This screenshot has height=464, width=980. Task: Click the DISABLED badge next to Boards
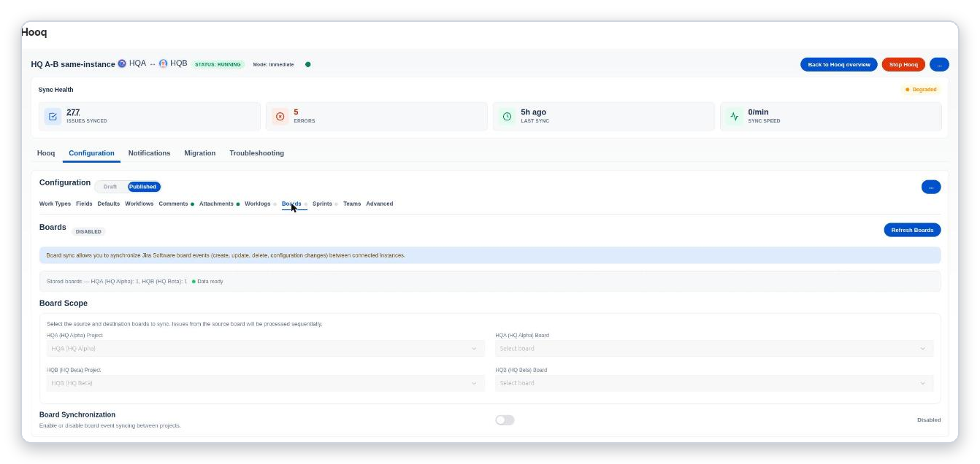click(88, 231)
